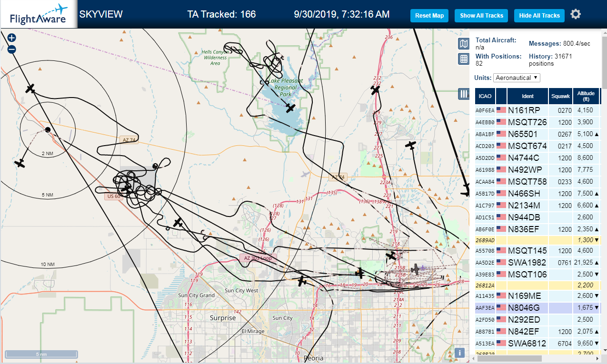Select the highlighted N8046G row
The height and width of the screenshot is (364, 607).
coord(538,308)
